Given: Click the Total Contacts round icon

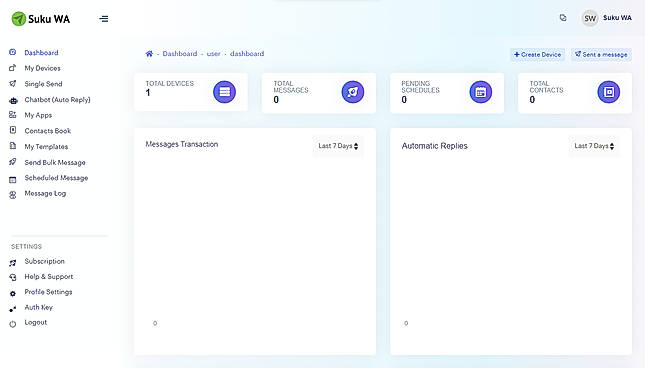Looking at the screenshot, I should [x=609, y=92].
